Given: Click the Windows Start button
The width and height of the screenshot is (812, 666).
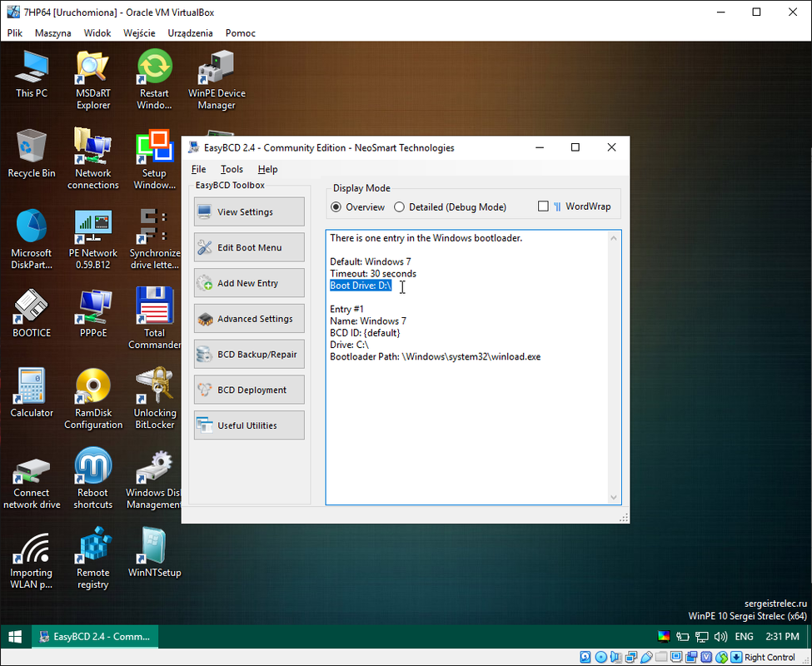Looking at the screenshot, I should [15, 637].
